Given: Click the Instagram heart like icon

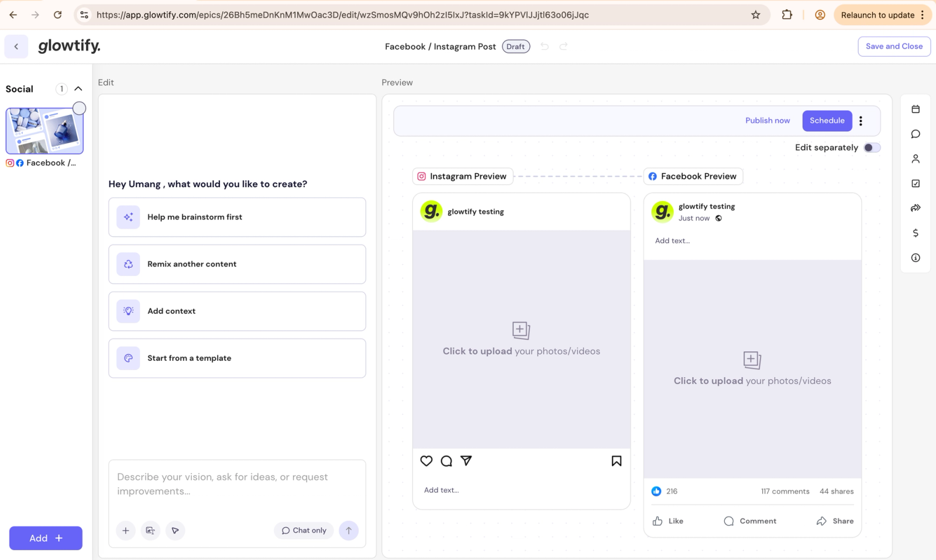Looking at the screenshot, I should [x=426, y=461].
